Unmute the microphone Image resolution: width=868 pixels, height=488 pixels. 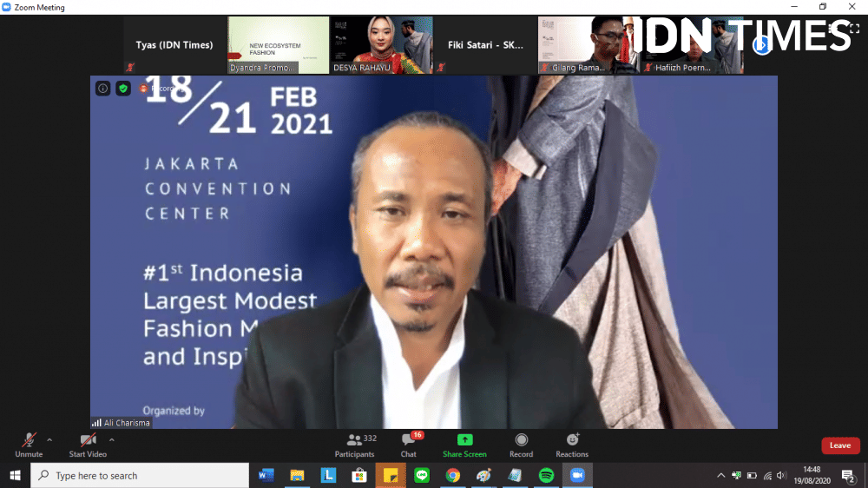tap(29, 443)
